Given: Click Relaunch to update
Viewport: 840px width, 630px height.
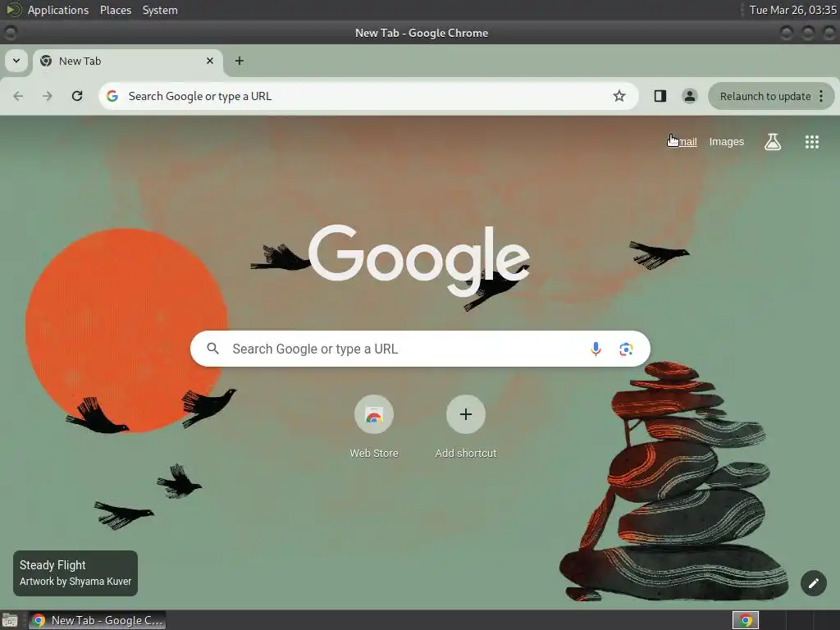Looking at the screenshot, I should 765,97.
